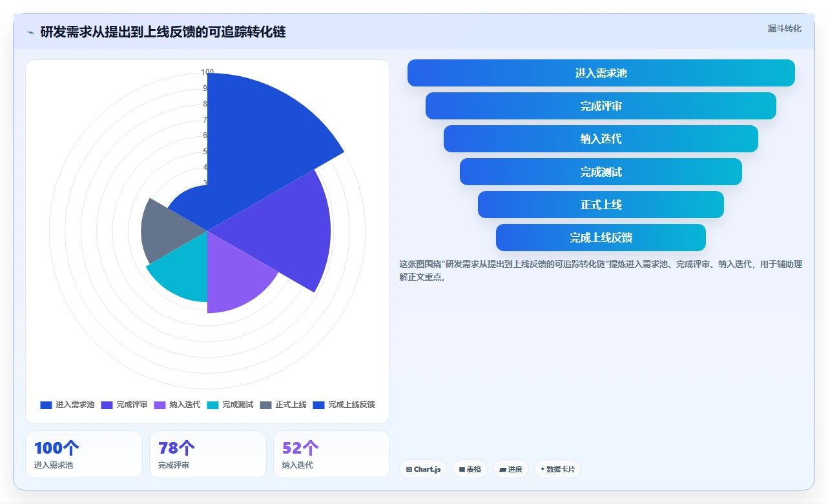Click the 数据卡片 tag
Screen dimensions: 828x504
point(557,469)
